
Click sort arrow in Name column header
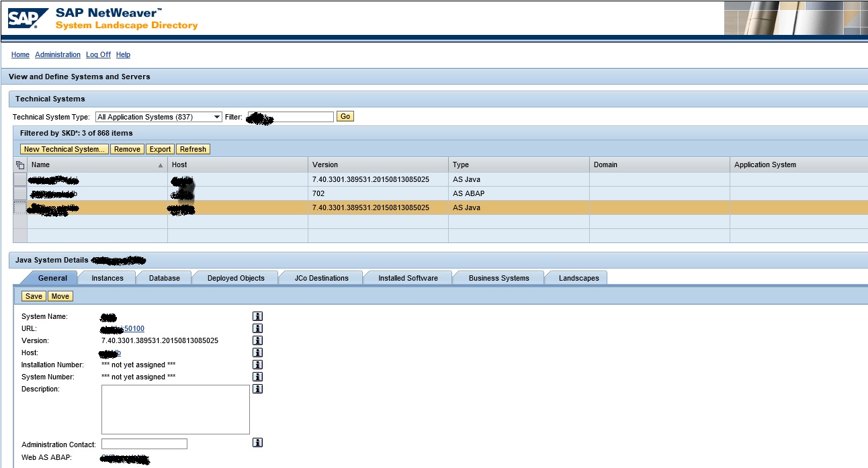pos(160,165)
